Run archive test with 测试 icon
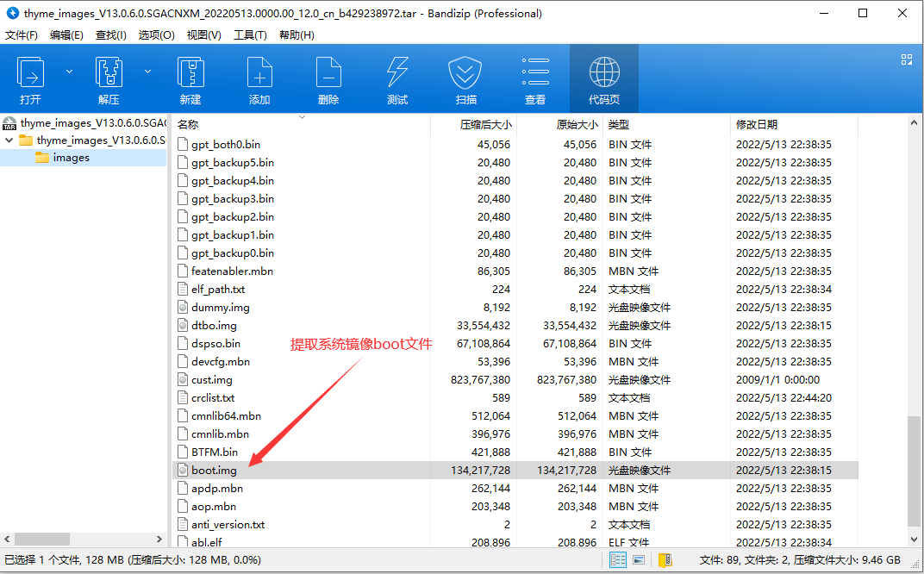This screenshot has width=924, height=574. (x=397, y=78)
